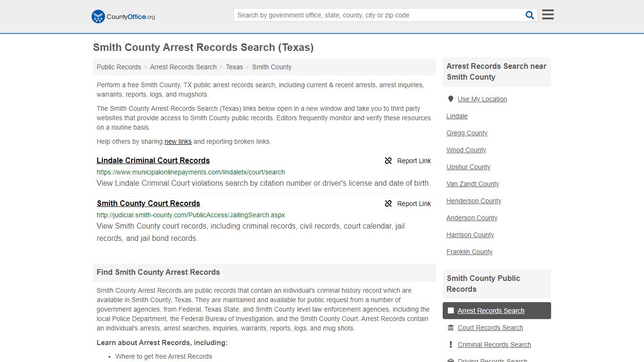The width and height of the screenshot is (644, 362).
Task: Click the search magnifier icon
Action: tap(530, 15)
